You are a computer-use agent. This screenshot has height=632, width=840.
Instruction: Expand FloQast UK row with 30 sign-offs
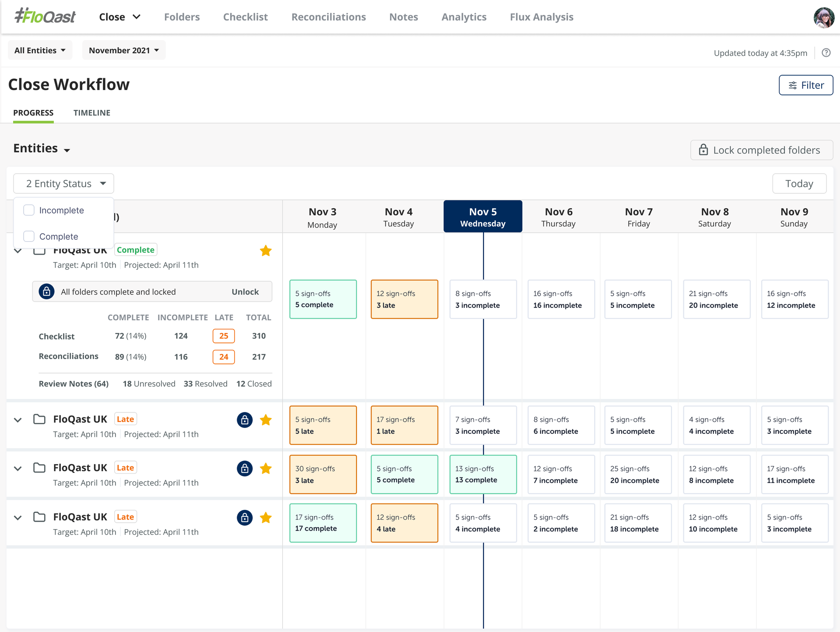[x=17, y=468]
